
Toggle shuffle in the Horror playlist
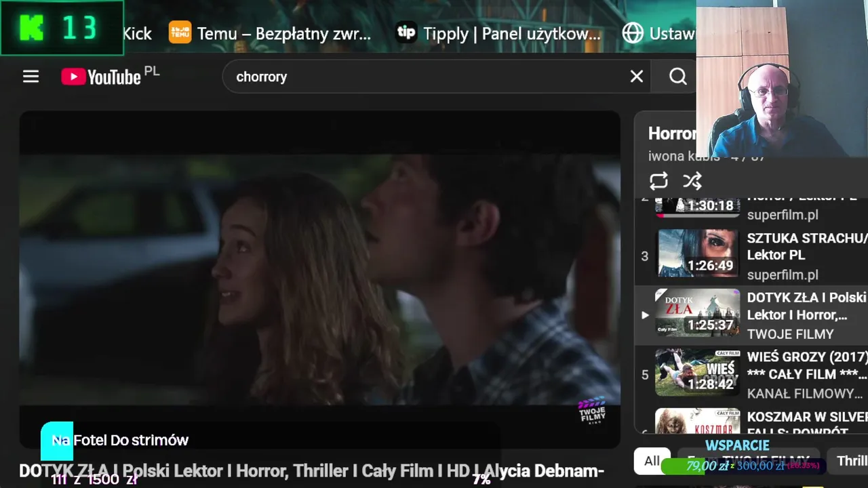click(x=692, y=181)
